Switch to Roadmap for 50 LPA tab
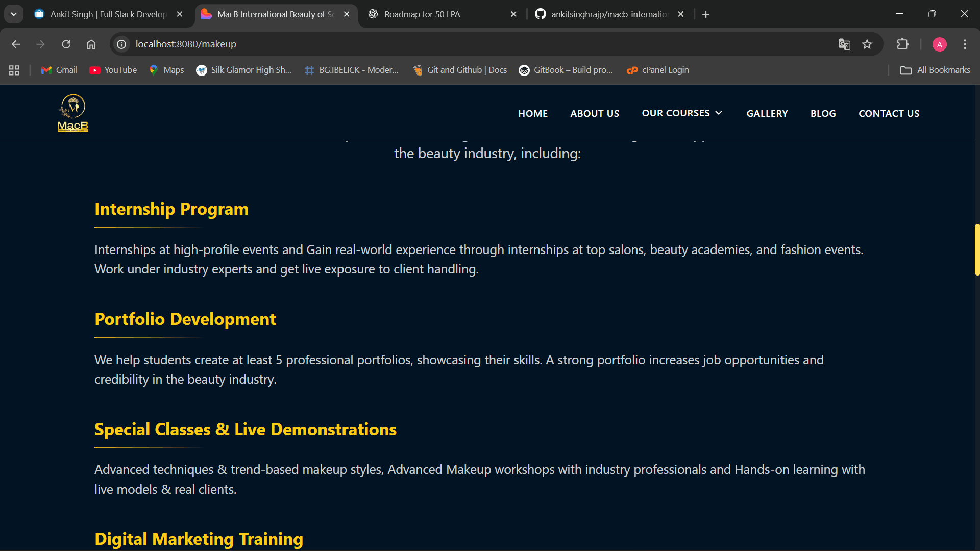This screenshot has width=980, height=551. click(422, 14)
